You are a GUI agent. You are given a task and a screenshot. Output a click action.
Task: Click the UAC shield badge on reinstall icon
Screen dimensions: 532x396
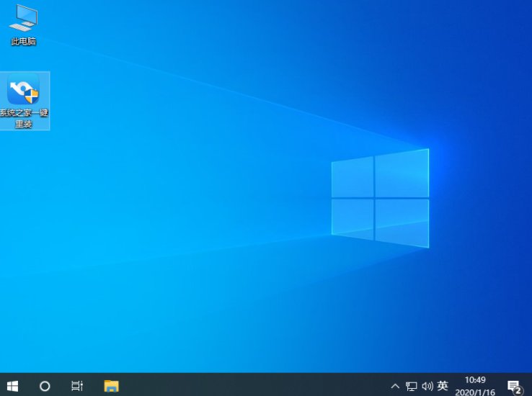(x=31, y=97)
